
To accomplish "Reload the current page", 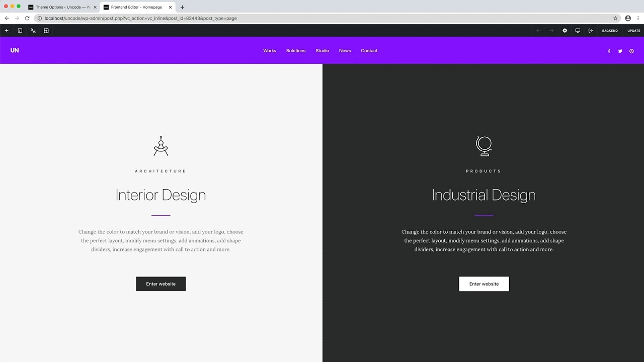I will coord(27,18).
